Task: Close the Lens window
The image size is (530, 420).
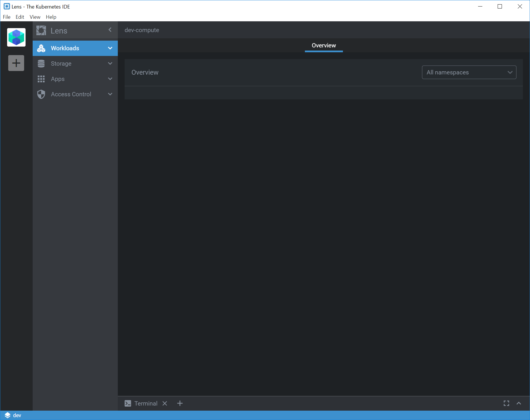Action: [519, 7]
